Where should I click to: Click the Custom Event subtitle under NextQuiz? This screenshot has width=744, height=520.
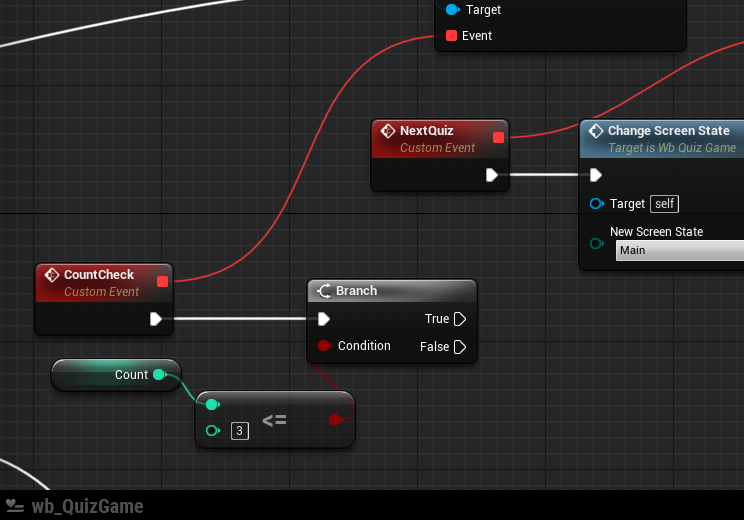(437, 148)
